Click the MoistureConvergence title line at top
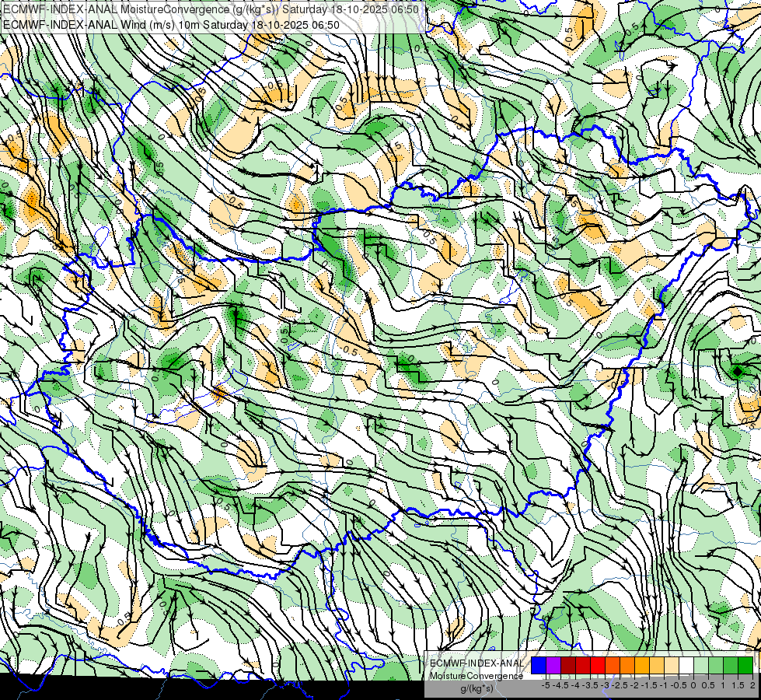 pyautogui.click(x=211, y=9)
